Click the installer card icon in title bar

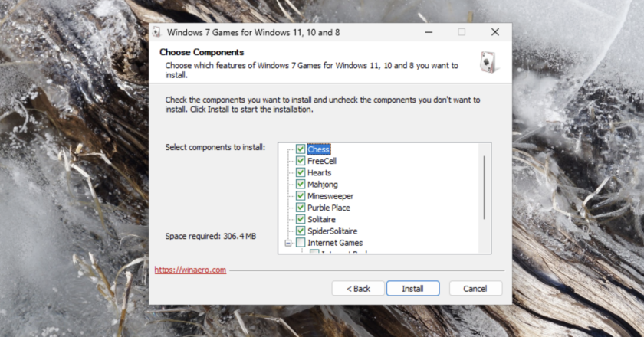(x=157, y=32)
